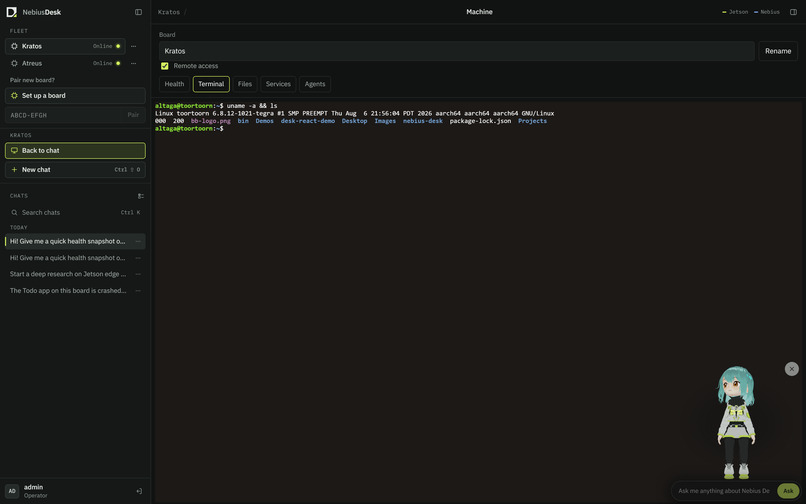The image size is (806, 504).
Task: Open first 'Hi! Give me a quick health snapshot' chat
Action: tap(68, 241)
